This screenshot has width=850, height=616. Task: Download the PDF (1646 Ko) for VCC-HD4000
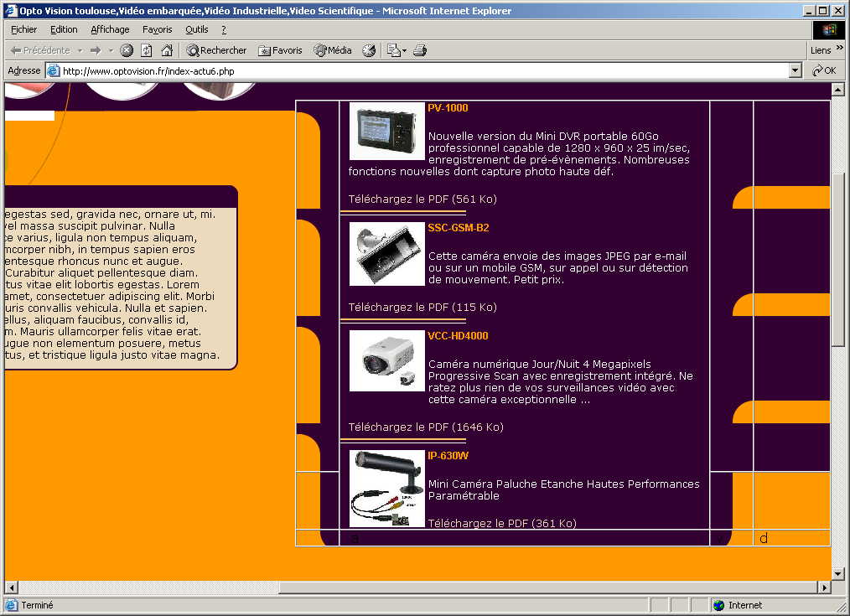(x=426, y=427)
